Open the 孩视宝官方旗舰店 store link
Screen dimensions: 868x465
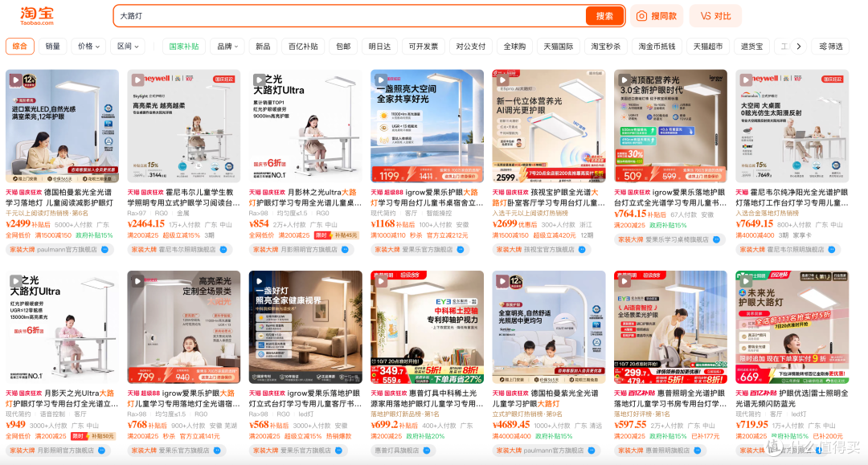click(x=549, y=250)
